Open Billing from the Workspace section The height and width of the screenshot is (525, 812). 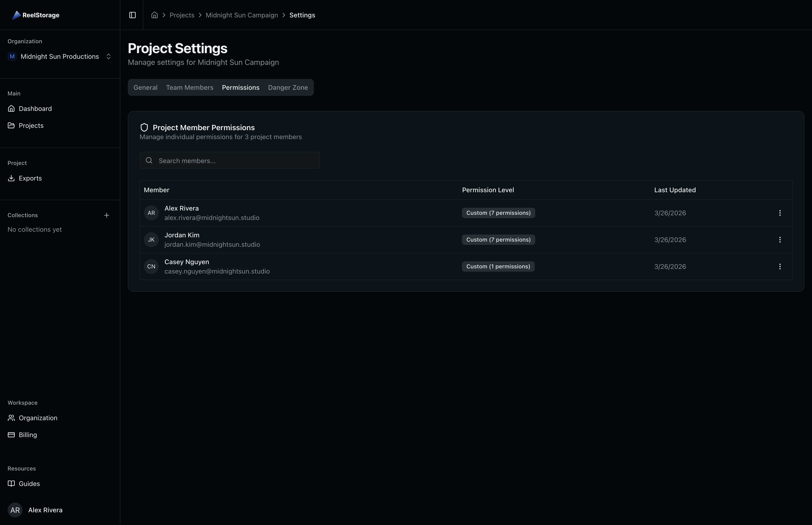tap(27, 434)
